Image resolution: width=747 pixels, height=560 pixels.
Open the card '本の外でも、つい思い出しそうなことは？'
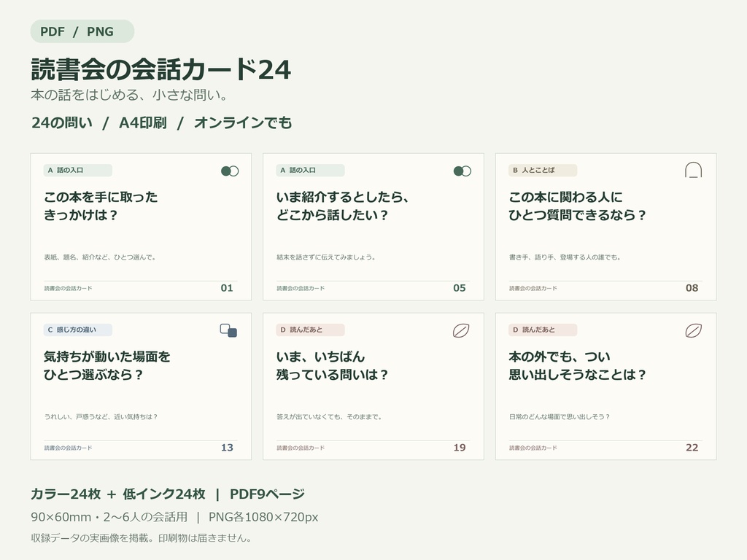point(606,386)
